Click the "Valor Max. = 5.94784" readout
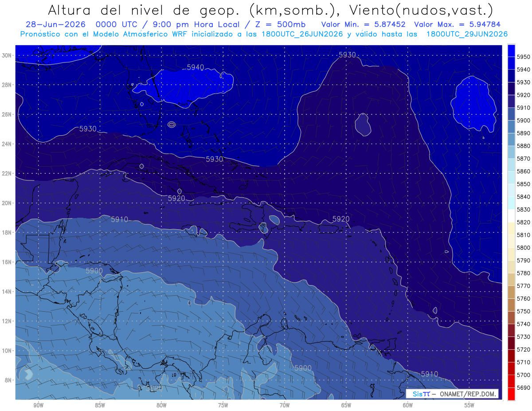Image resolution: width=532 pixels, height=411 pixels. click(x=458, y=25)
